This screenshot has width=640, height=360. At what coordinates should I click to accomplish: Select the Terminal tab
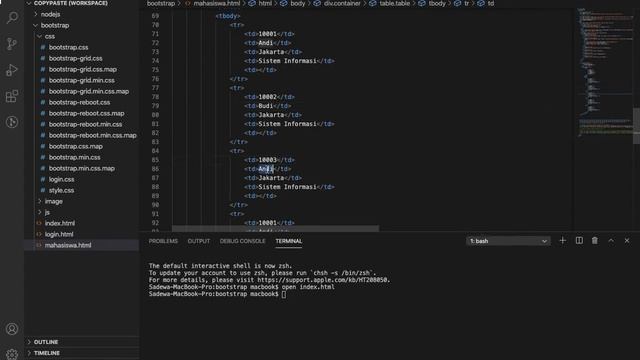[x=289, y=241]
